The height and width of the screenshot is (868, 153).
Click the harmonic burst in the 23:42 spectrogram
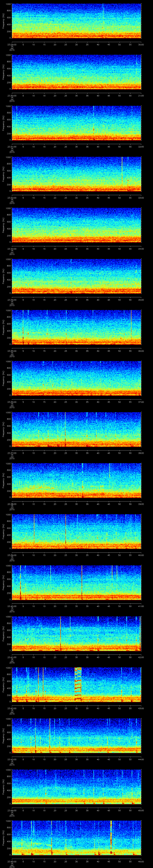pyautogui.click(x=78, y=684)
